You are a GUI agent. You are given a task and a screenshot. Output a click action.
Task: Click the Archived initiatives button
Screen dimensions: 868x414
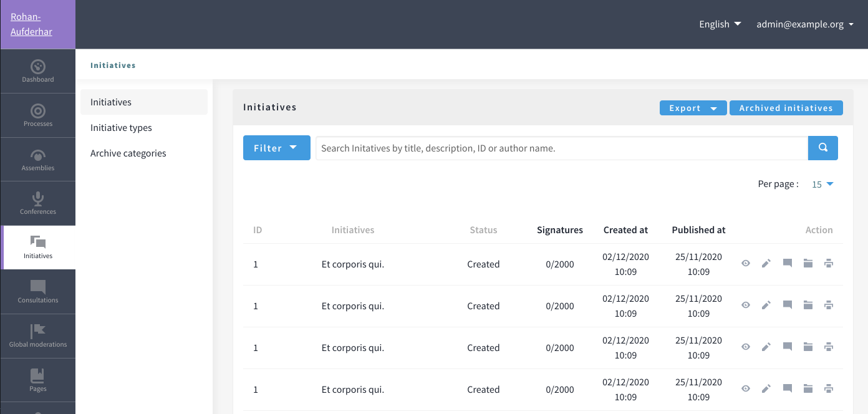click(786, 108)
